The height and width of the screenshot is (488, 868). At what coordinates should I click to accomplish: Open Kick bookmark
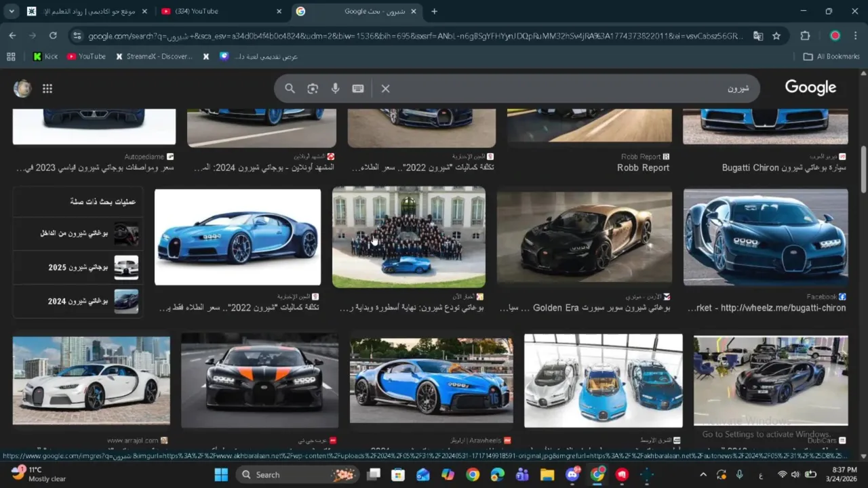(x=45, y=56)
